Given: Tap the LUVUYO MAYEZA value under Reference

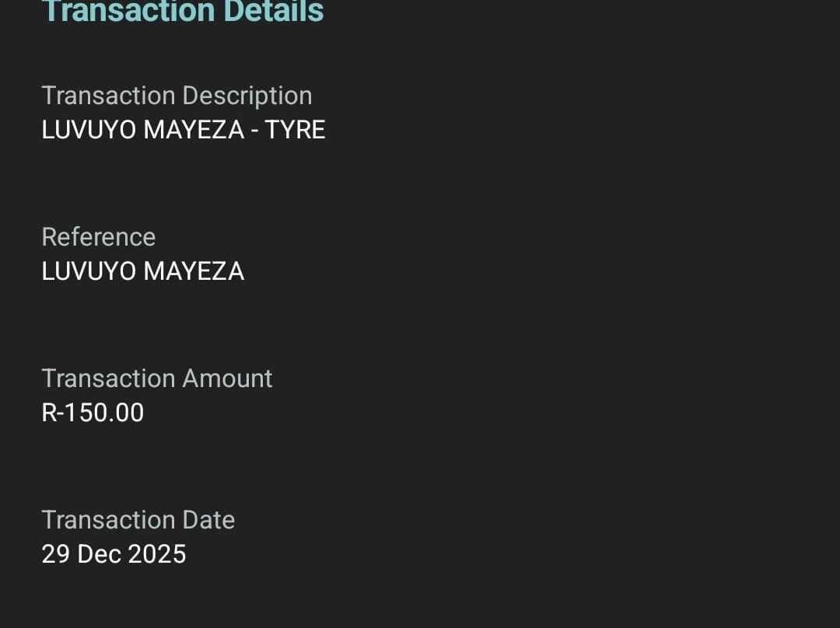Looking at the screenshot, I should point(143,271).
